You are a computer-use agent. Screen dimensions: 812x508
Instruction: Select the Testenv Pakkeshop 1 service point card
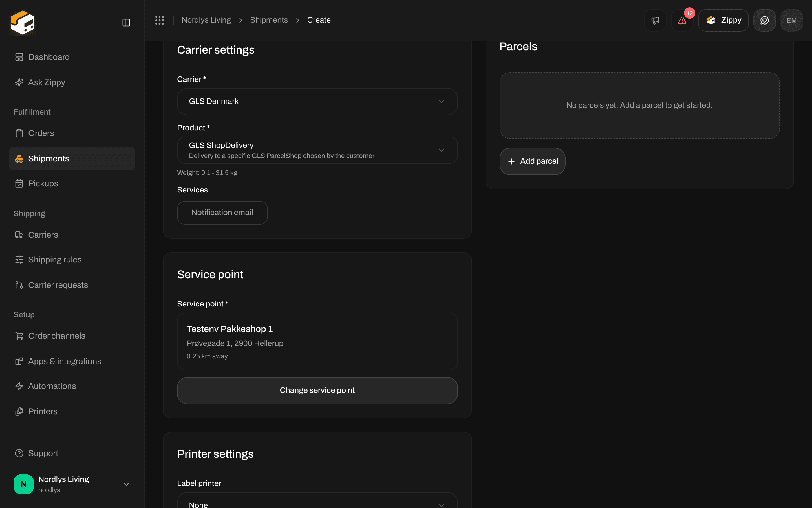(x=317, y=341)
